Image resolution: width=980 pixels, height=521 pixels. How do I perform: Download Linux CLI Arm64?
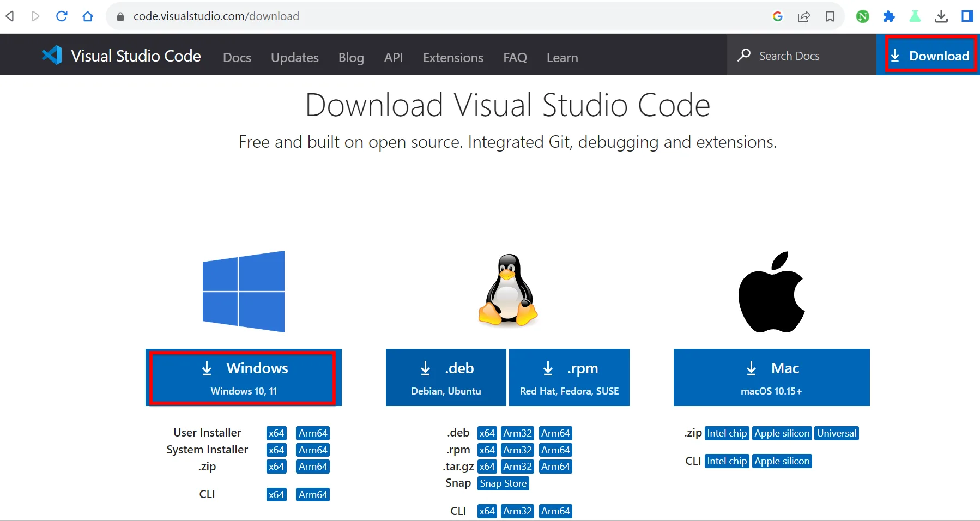[555, 511]
